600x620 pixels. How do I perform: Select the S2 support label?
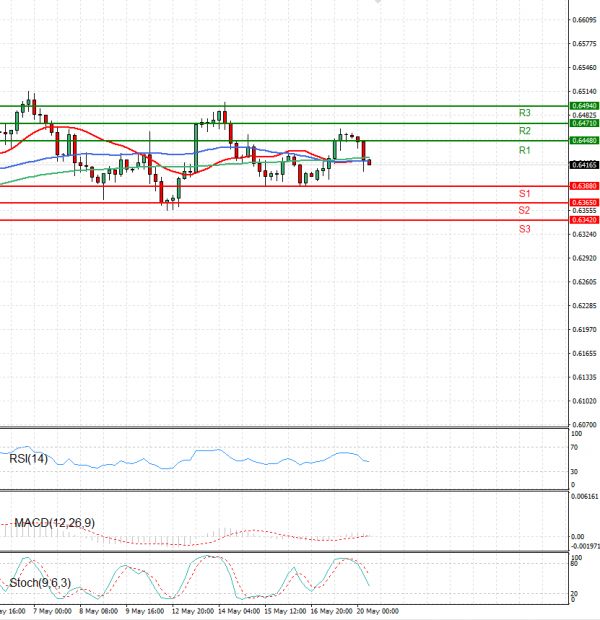tap(524, 210)
